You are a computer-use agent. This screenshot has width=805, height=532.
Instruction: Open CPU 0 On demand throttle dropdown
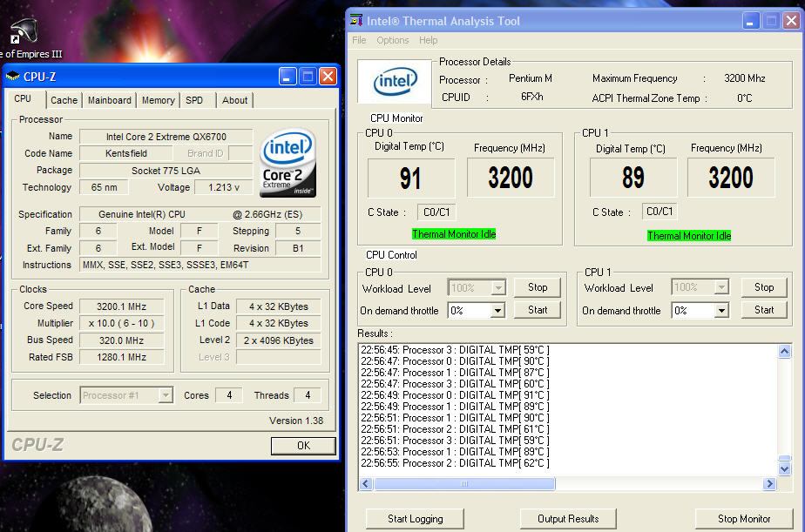(x=497, y=310)
